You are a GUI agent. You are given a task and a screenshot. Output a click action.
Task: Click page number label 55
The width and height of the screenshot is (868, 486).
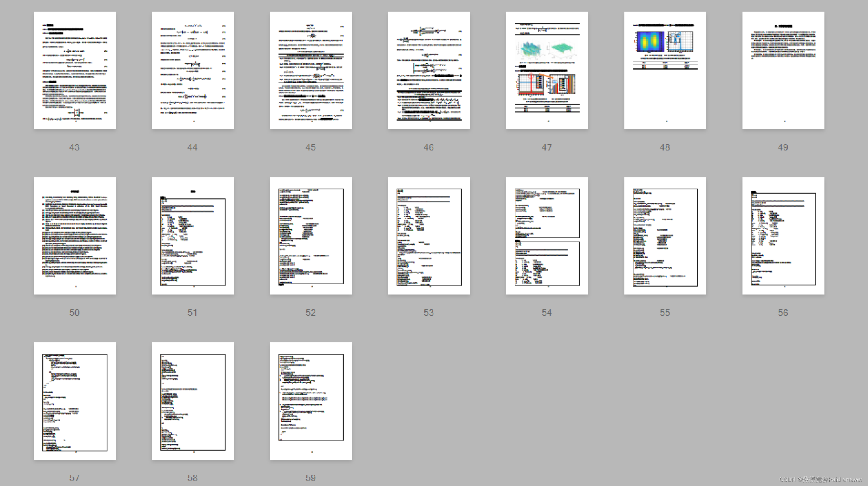[x=665, y=313]
